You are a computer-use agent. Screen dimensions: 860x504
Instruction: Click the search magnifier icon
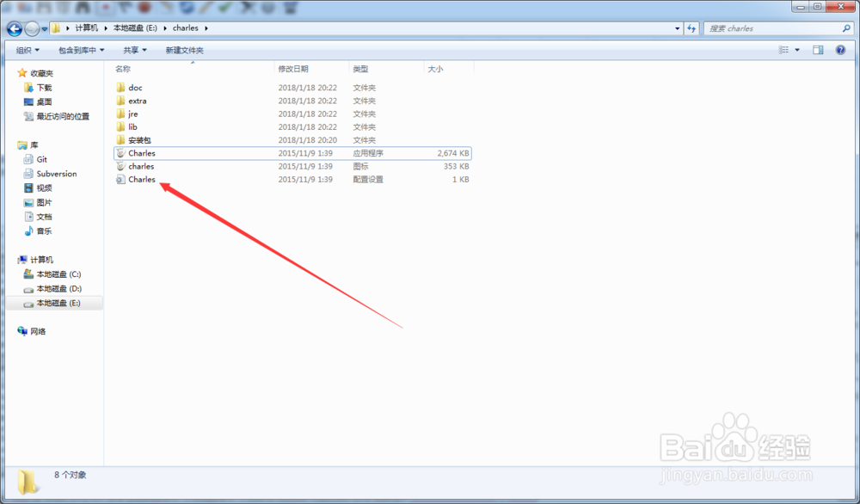tap(847, 28)
